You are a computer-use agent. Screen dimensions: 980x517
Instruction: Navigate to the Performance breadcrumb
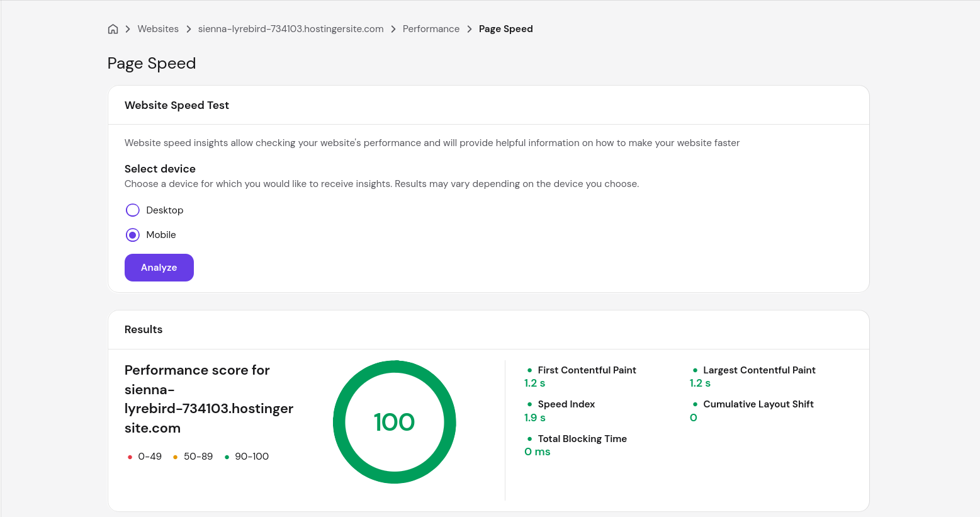[431, 29]
